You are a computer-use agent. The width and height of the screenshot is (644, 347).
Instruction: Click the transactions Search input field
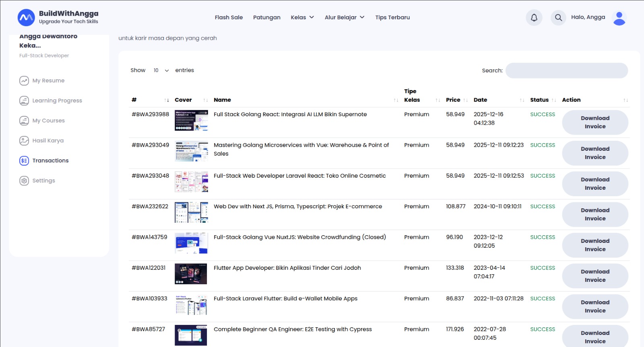pyautogui.click(x=566, y=71)
